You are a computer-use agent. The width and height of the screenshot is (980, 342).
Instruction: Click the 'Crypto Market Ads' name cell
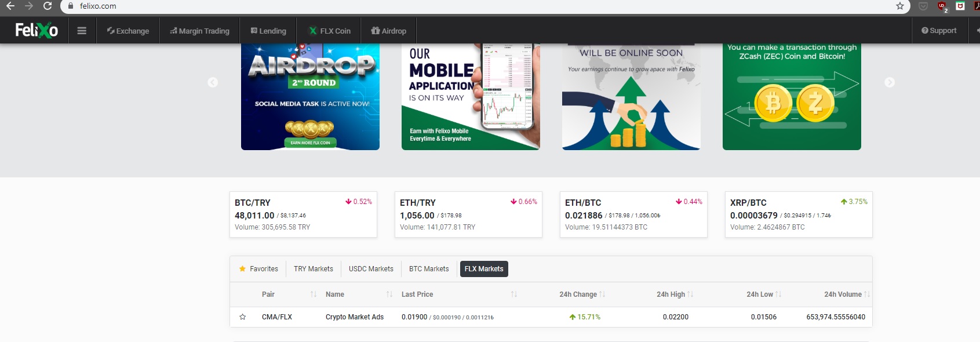coord(355,317)
